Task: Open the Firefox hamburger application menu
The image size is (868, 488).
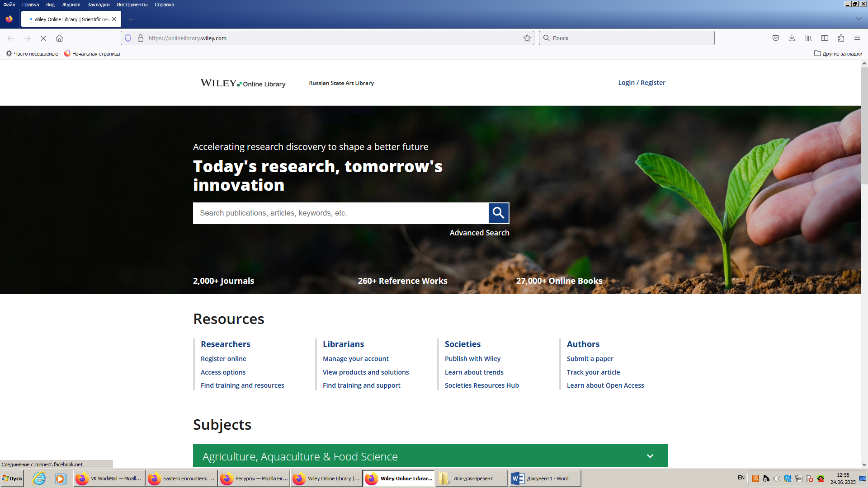Action: pyautogui.click(x=857, y=38)
